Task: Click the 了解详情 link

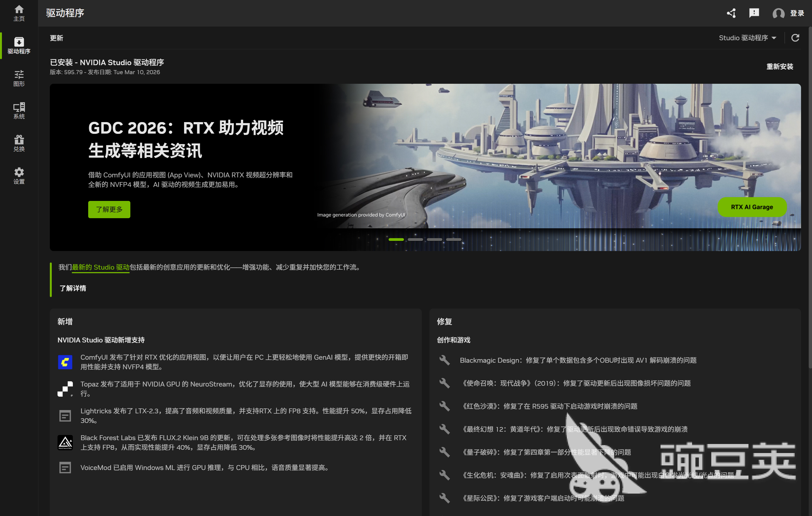Action: (x=73, y=288)
